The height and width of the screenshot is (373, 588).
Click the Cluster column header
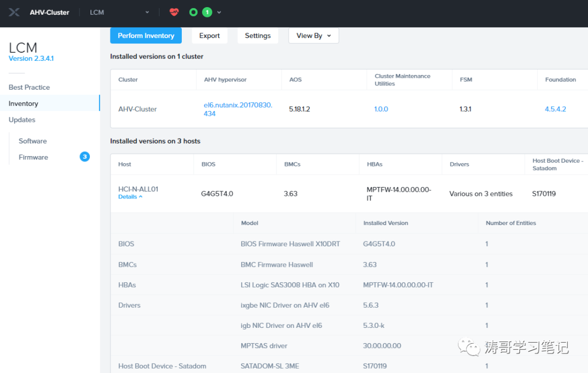(128, 79)
